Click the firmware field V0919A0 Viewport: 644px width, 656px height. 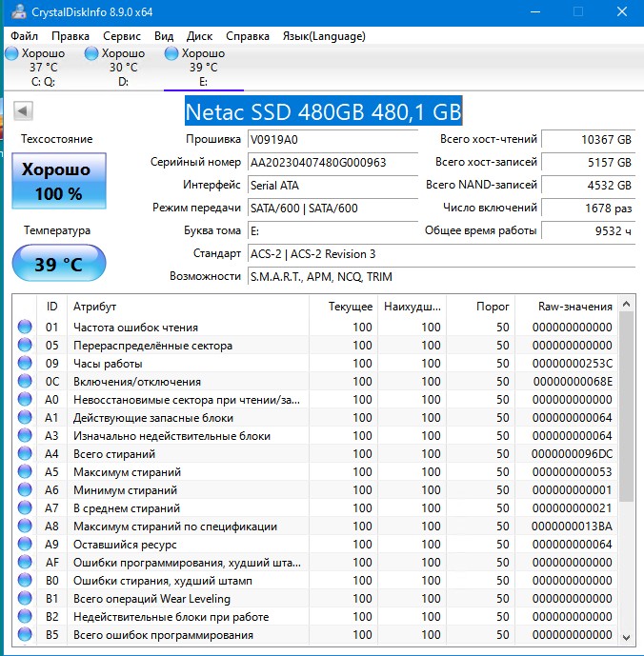tap(332, 139)
